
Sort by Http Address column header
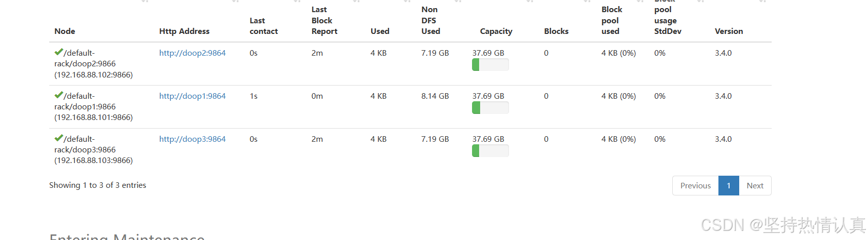tap(184, 31)
